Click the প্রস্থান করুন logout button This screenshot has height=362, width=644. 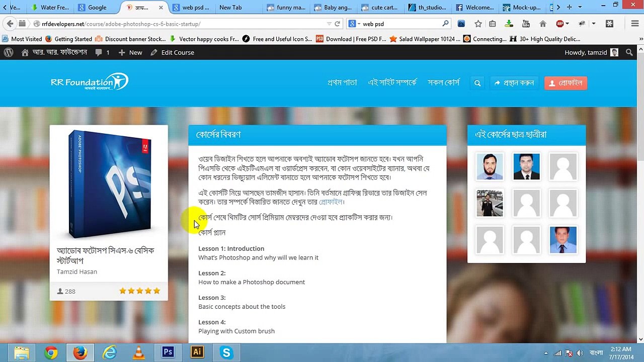tap(514, 83)
